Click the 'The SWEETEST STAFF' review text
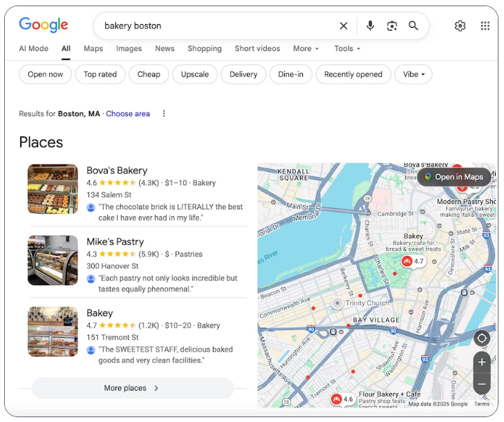This screenshot has width=504, height=422. (x=165, y=355)
